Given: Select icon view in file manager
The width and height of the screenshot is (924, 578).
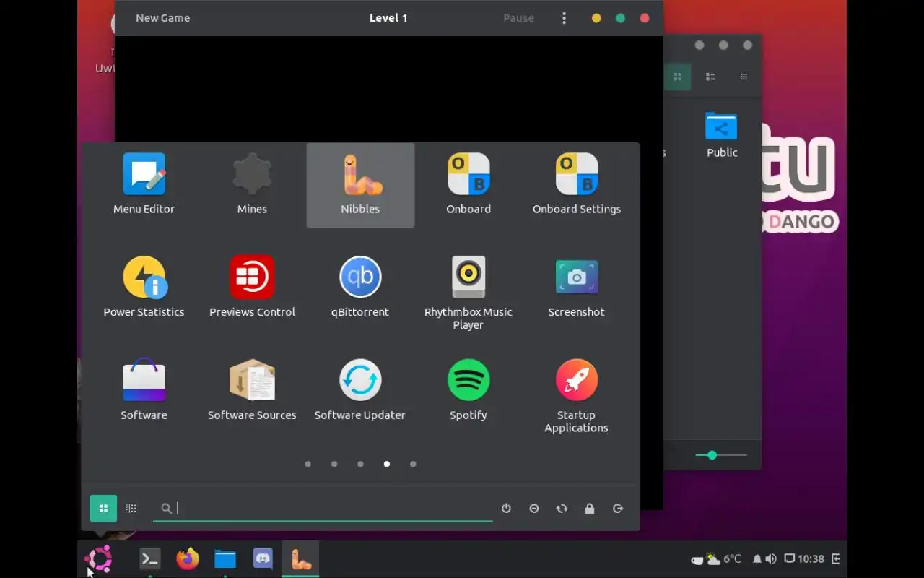Looking at the screenshot, I should pyautogui.click(x=677, y=77).
